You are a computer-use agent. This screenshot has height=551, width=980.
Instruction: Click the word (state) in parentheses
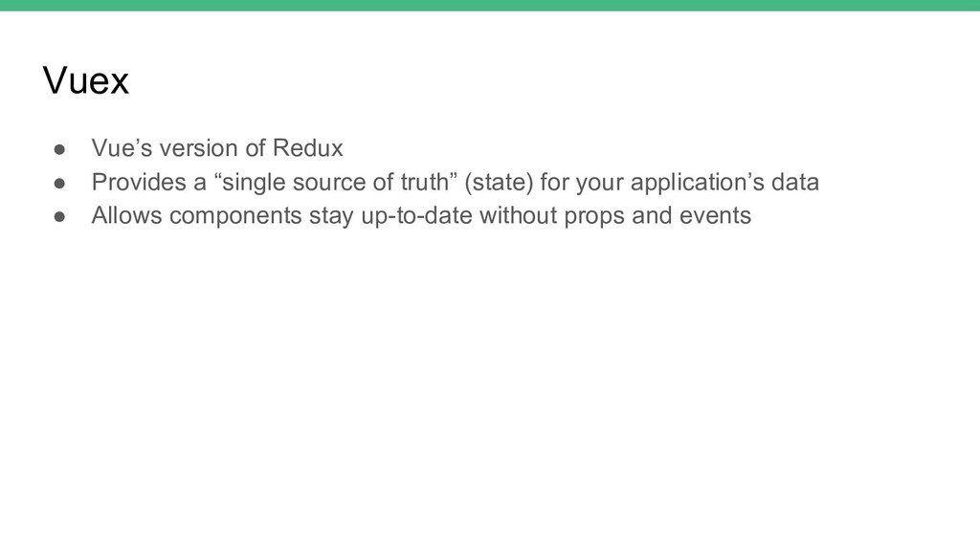499,182
